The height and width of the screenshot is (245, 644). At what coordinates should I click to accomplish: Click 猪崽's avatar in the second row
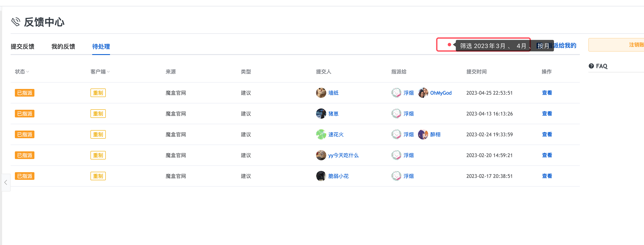321,114
